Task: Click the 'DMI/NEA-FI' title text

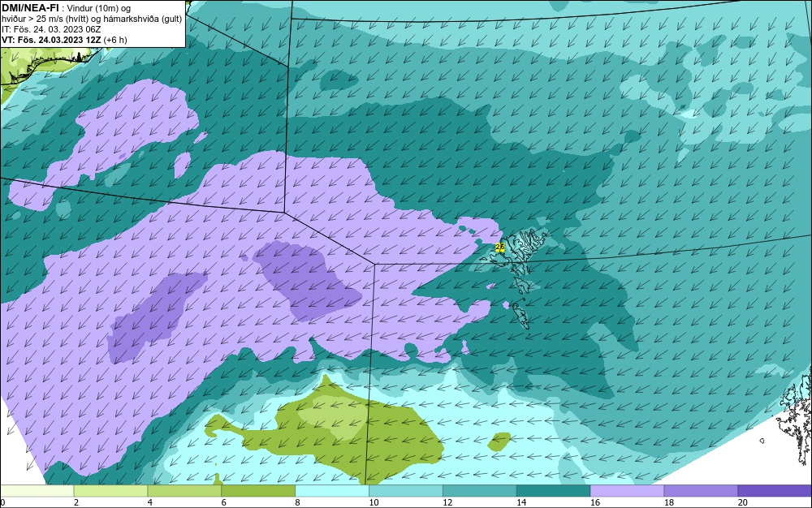Action: pos(30,8)
